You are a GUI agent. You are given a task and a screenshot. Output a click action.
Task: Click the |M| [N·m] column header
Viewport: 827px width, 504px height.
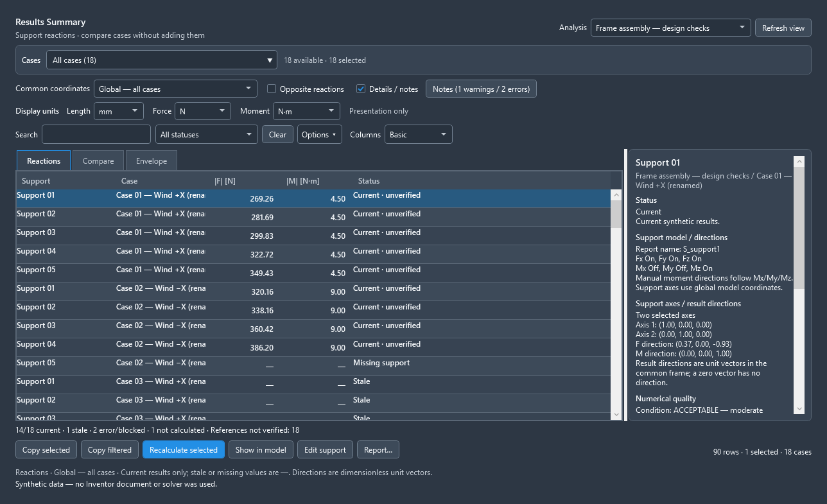[317, 181]
